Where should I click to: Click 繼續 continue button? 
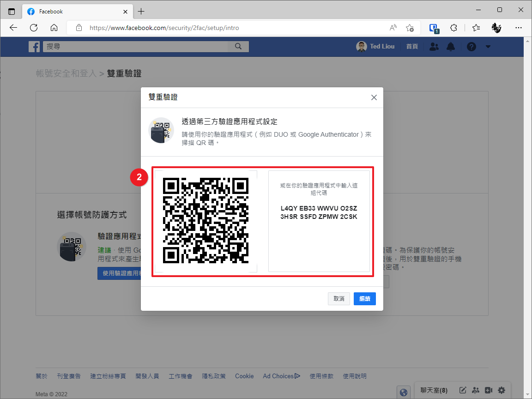365,299
